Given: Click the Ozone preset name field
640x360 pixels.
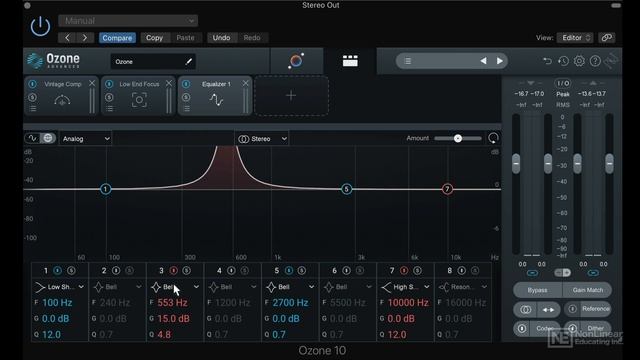Looking at the screenshot, I should [153, 62].
